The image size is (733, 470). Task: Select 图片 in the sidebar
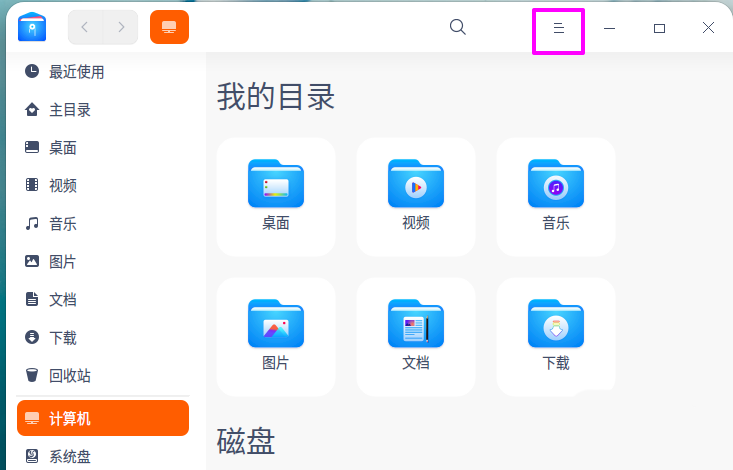tap(103, 262)
